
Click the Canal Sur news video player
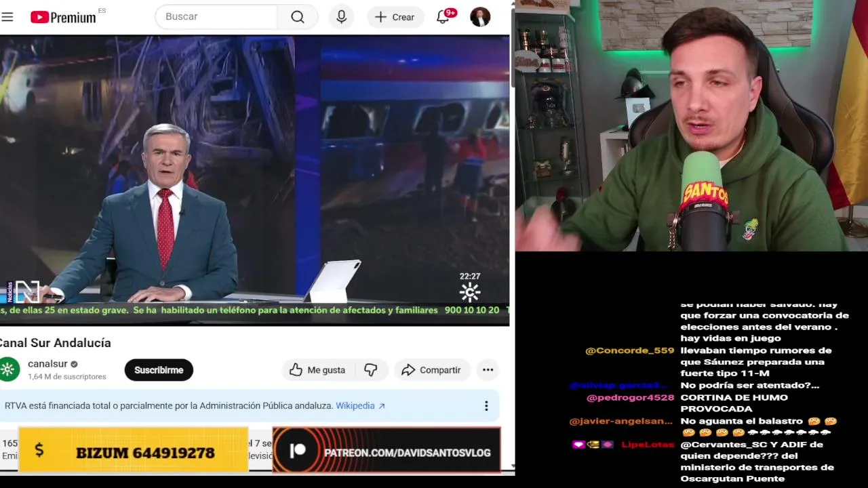pyautogui.click(x=254, y=180)
